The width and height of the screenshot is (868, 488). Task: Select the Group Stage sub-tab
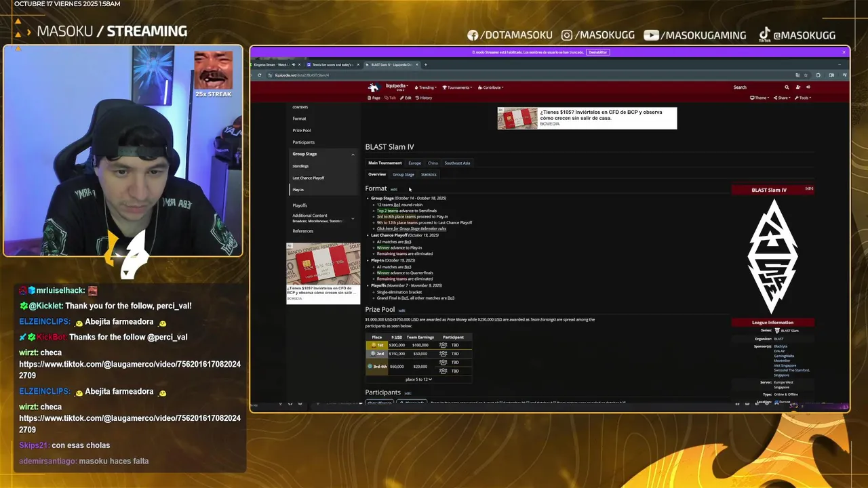click(403, 174)
